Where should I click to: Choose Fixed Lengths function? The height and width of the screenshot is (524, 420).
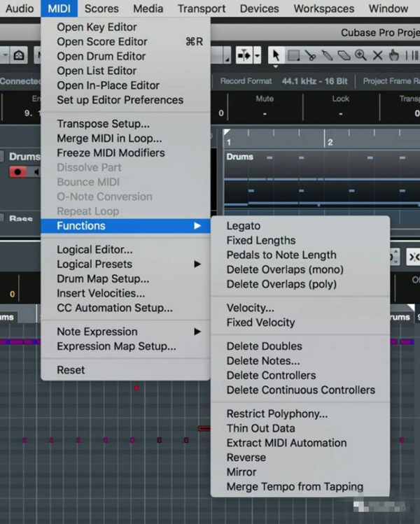click(x=300, y=241)
